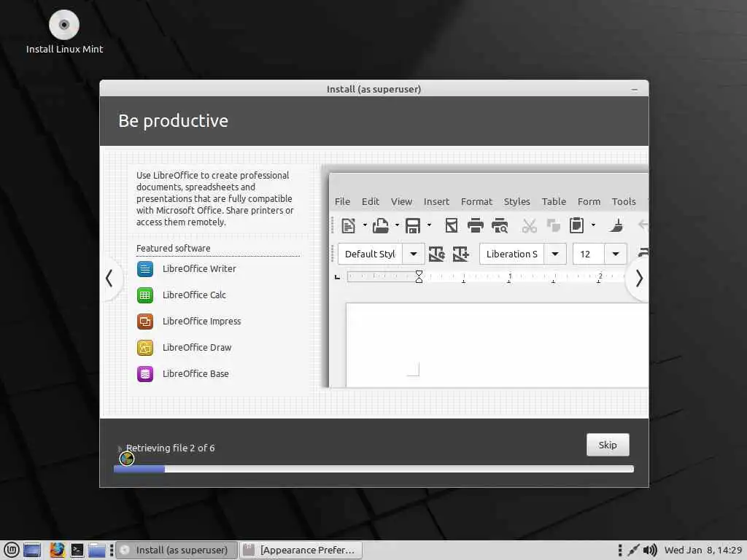Click the blank document page in preview

[x=497, y=345]
